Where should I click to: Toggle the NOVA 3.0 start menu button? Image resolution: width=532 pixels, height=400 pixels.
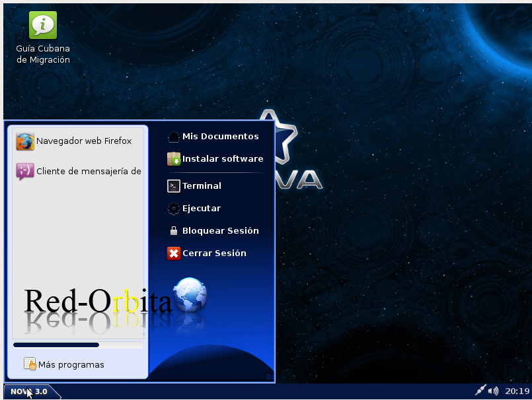pyautogui.click(x=29, y=391)
